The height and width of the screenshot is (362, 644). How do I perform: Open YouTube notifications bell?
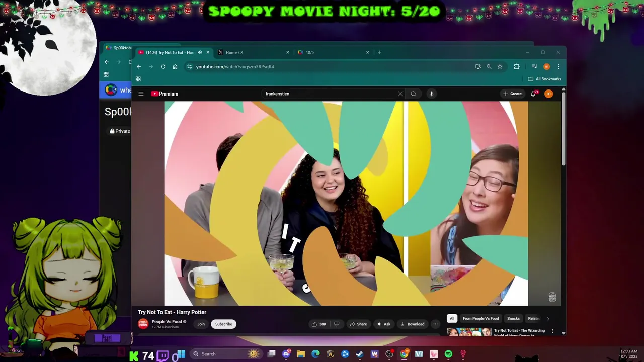pos(533,94)
